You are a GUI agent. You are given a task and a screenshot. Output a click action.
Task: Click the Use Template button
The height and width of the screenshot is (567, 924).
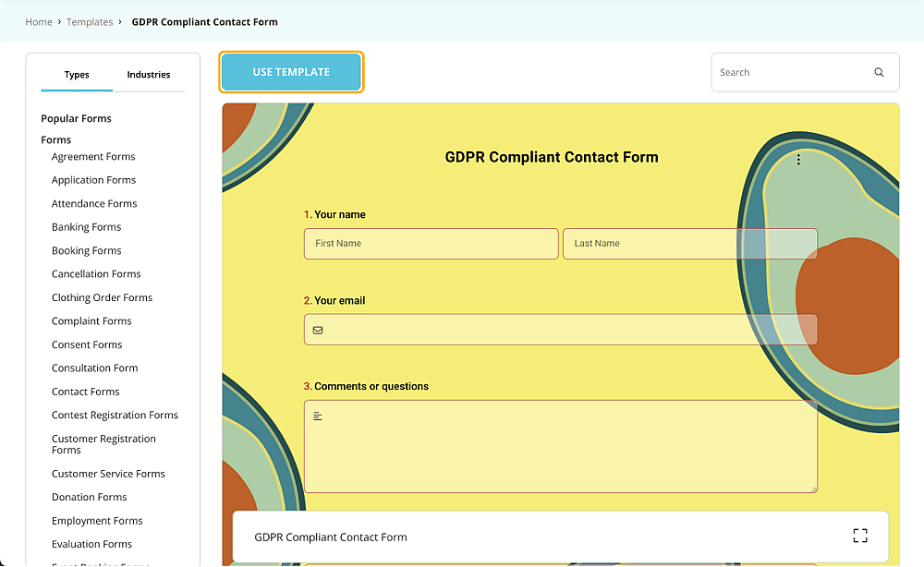tap(291, 72)
